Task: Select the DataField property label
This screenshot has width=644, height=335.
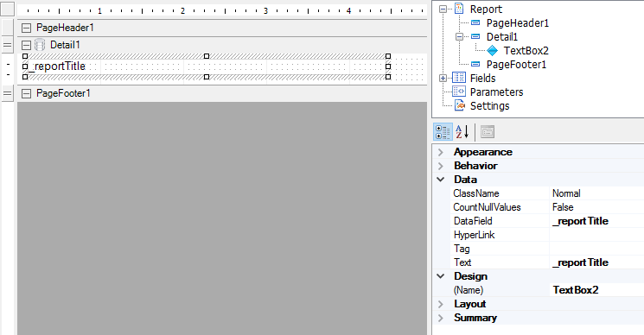Action: pyautogui.click(x=473, y=221)
